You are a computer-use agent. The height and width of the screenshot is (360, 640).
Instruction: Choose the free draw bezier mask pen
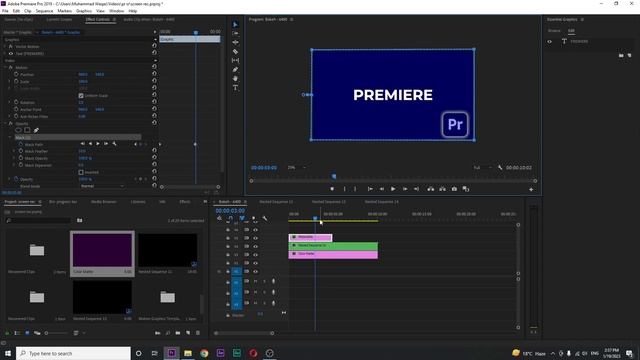click(36, 130)
